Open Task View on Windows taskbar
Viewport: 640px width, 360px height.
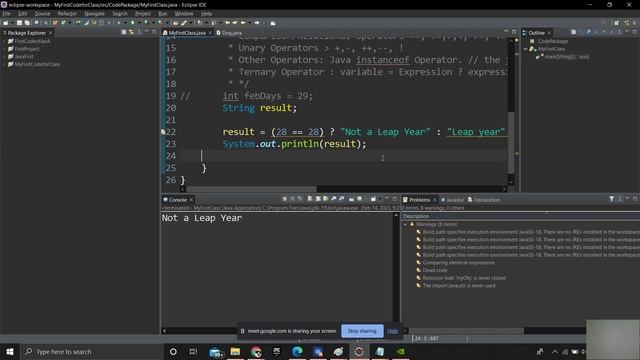[193, 351]
